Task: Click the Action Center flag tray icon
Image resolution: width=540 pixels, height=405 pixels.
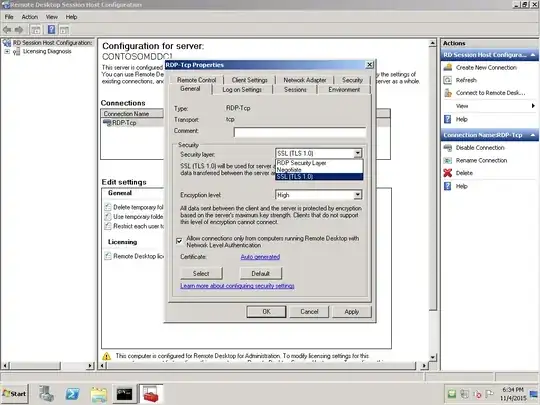Action: tap(489, 394)
